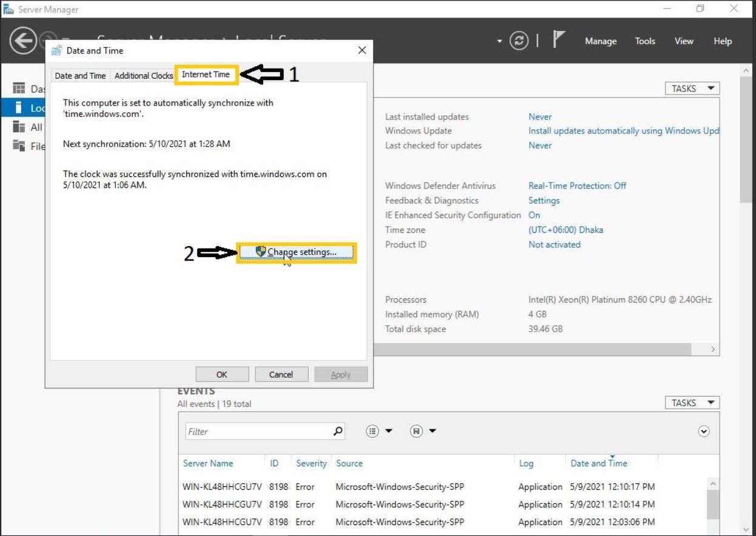756x536 pixels.
Task: Click the shield icon on Change settings button
Action: [261, 252]
